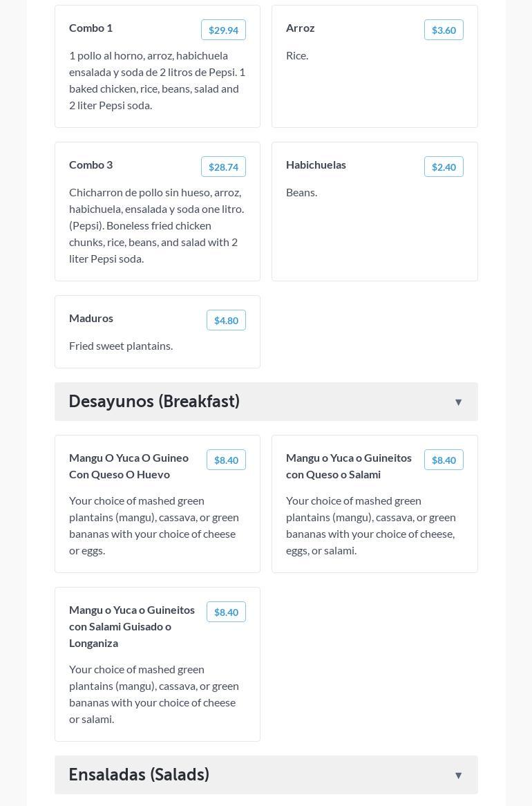This screenshot has height=806, width=532.
Task: Collapse the Ensaladas (Salads) section arrow
Action: tap(458, 776)
